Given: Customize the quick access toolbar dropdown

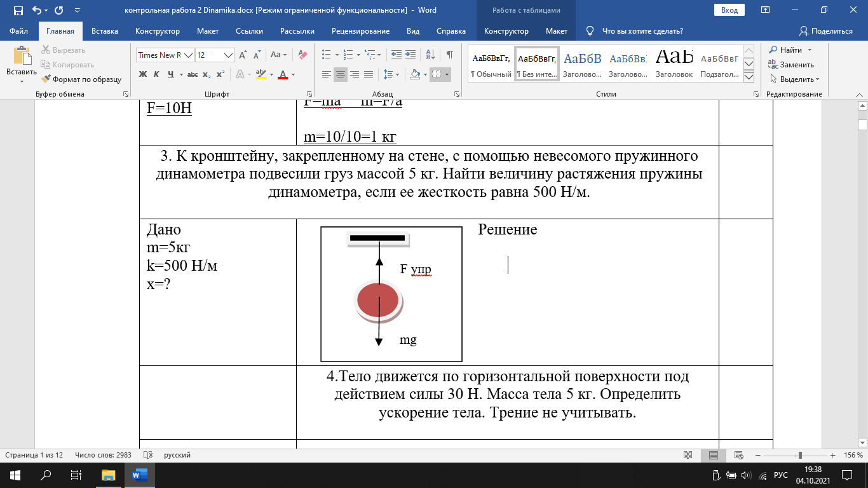Looking at the screenshot, I should coord(78,10).
